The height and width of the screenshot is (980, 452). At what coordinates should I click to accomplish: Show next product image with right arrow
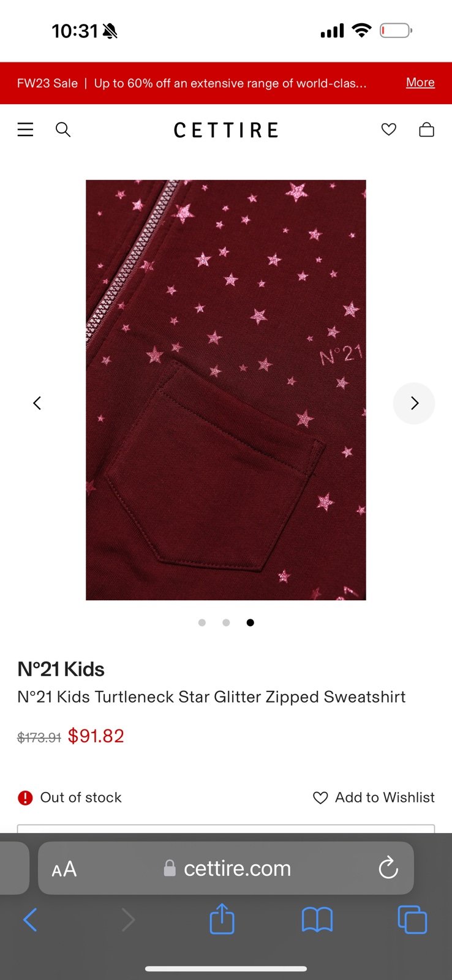(414, 403)
